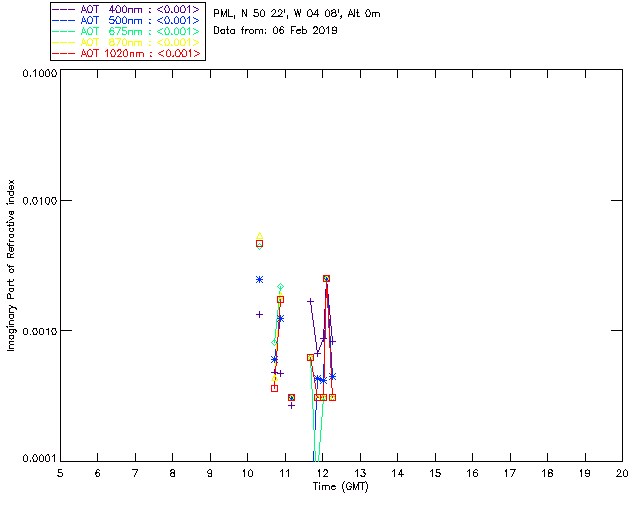Click the 0.0100 y-axis label
The height and width of the screenshot is (512, 640).
40,200
